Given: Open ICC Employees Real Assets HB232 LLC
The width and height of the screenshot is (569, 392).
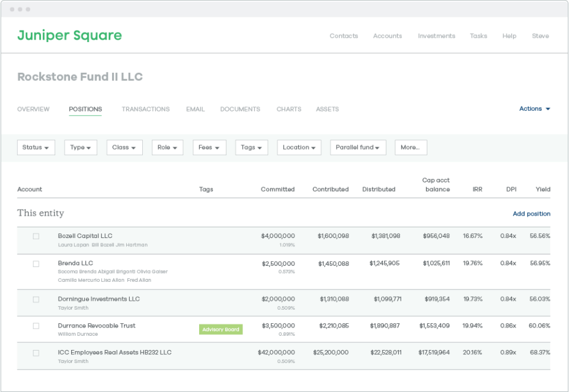Looking at the screenshot, I should click(x=114, y=352).
